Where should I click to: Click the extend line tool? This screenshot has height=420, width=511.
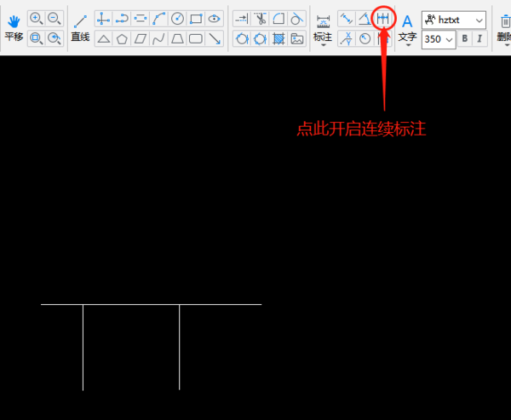242,19
